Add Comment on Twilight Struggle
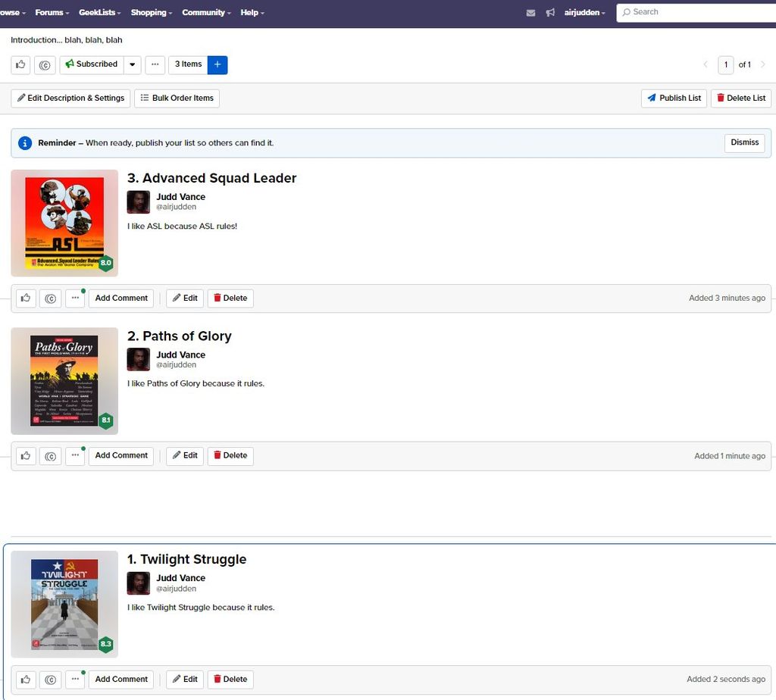 coord(121,680)
